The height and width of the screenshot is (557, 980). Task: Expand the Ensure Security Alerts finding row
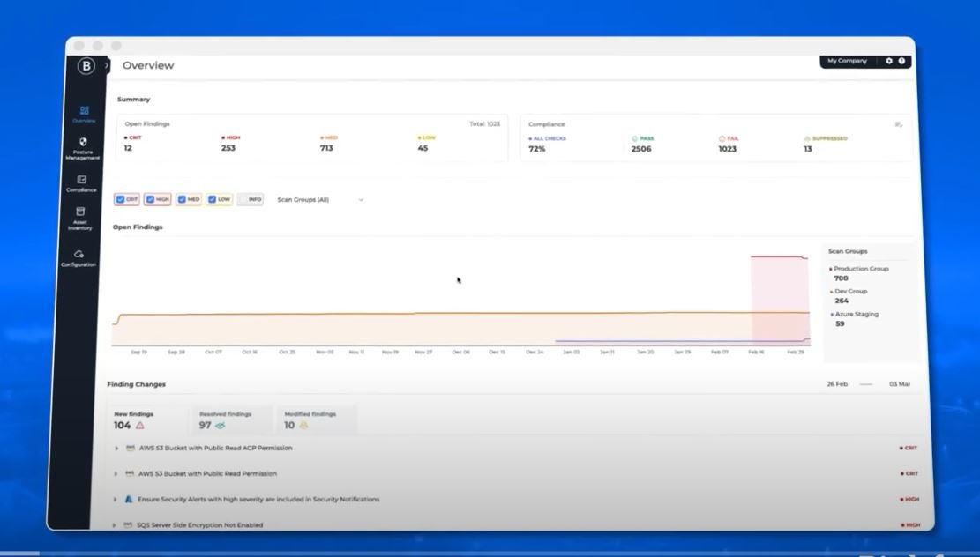click(x=115, y=500)
